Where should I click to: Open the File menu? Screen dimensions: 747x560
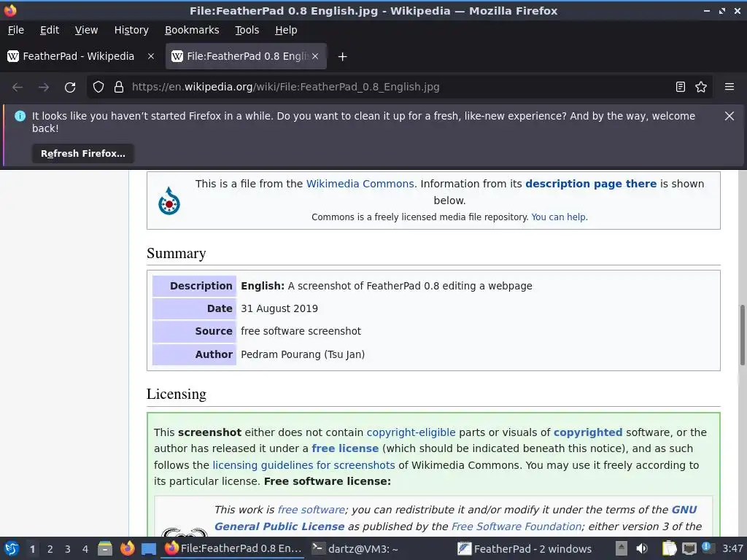16,30
